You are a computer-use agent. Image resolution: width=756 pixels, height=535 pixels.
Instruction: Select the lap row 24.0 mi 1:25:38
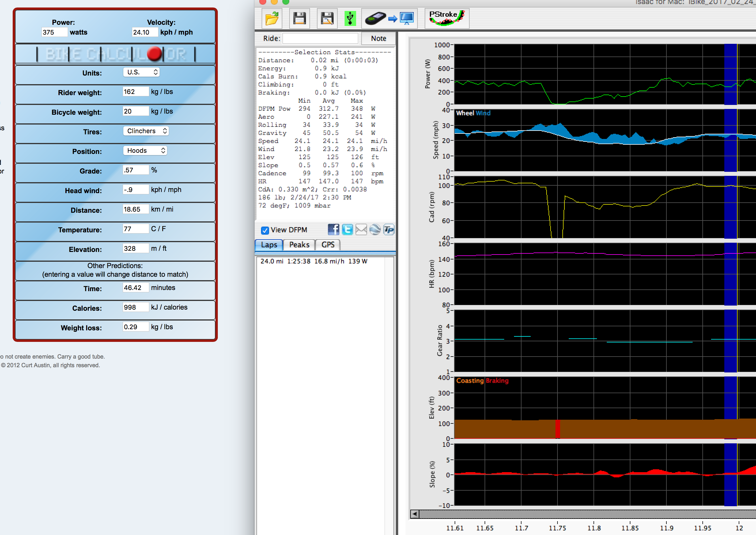314,261
